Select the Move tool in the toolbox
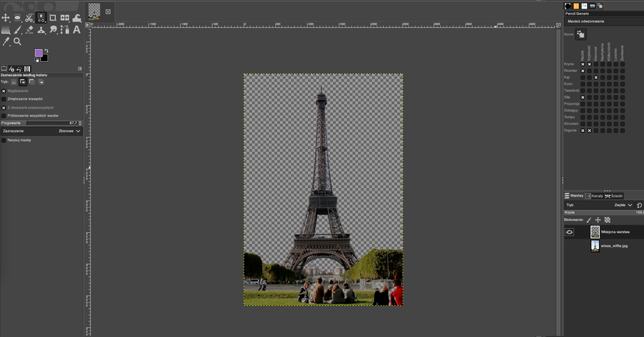644x337 pixels. 5,17
